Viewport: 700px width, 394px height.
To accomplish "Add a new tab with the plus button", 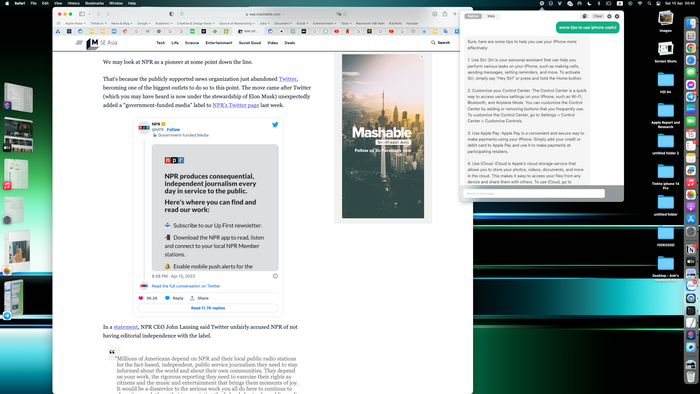I will tap(455, 14).
